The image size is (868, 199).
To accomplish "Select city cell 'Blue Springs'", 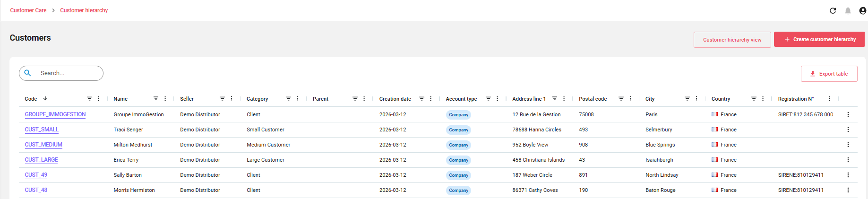I will tap(660, 145).
